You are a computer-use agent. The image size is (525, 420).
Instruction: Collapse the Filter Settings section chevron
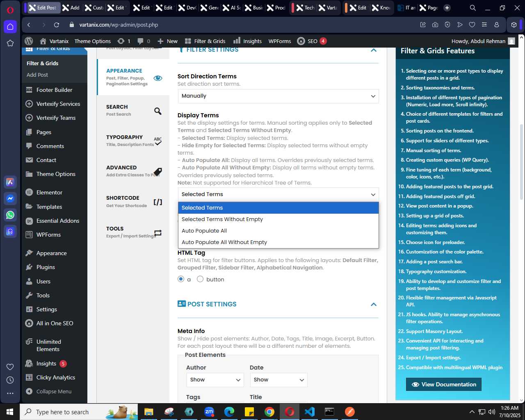coord(374,50)
